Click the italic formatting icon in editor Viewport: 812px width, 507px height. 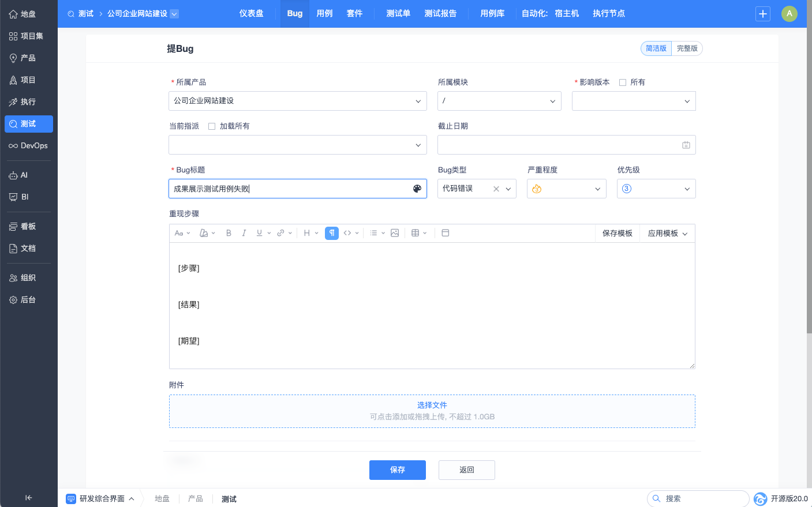click(x=244, y=233)
